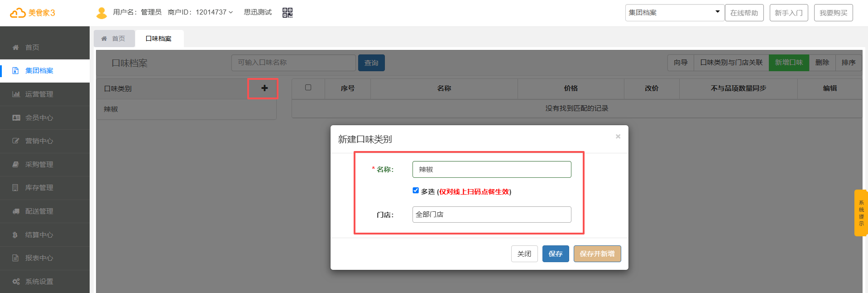Close the dialog with the × icon

tap(618, 137)
